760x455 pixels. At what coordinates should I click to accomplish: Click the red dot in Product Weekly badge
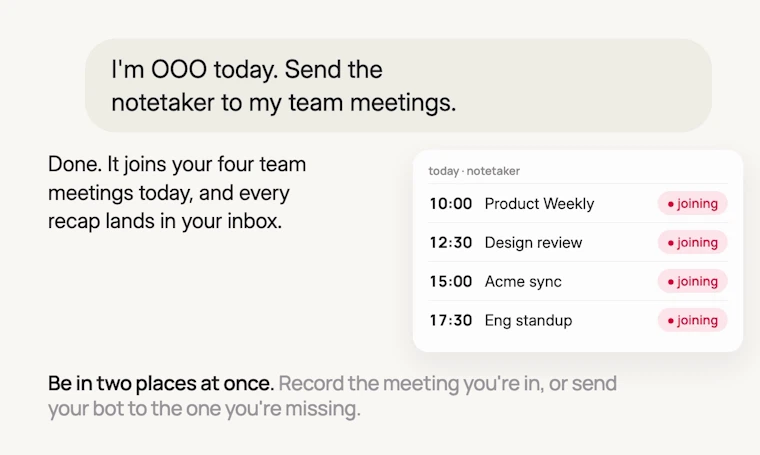pos(671,204)
